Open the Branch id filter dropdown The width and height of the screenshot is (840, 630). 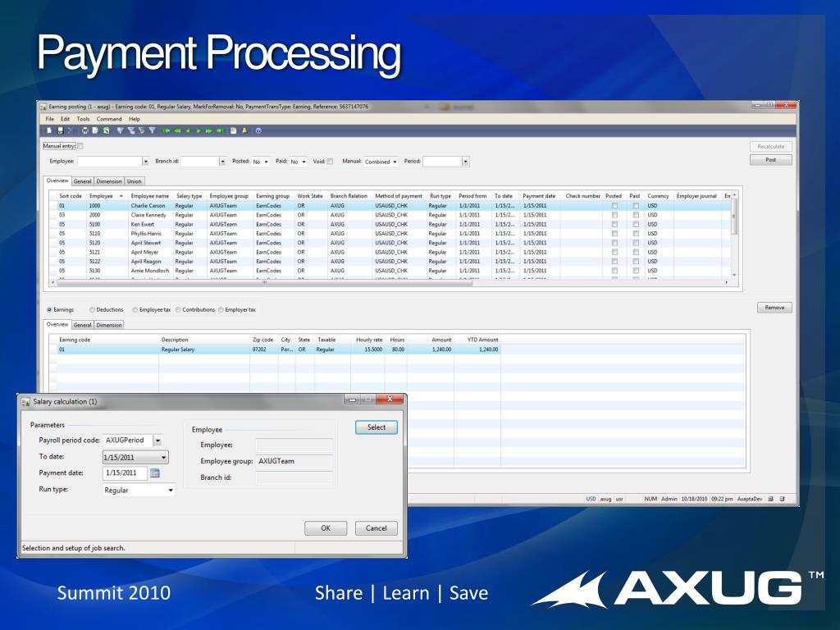[x=222, y=162]
